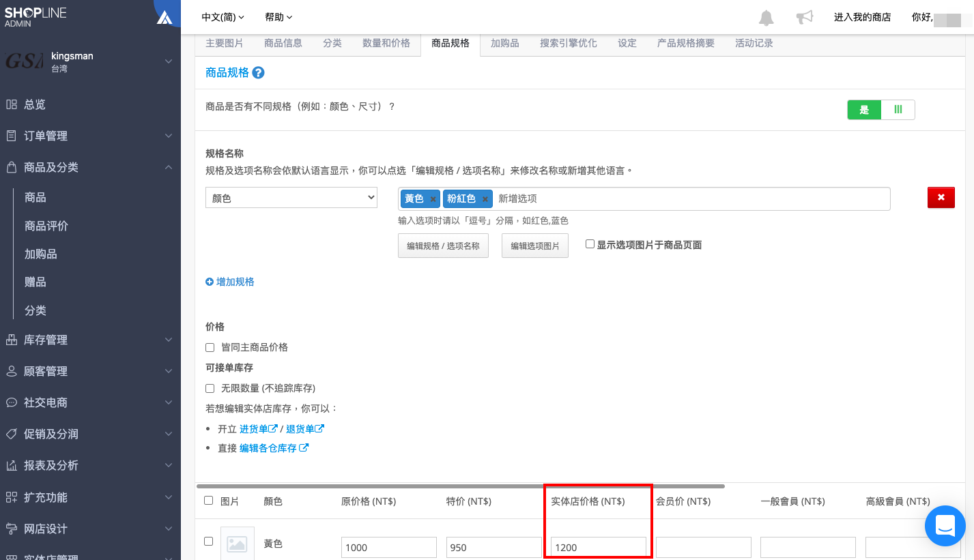974x560 pixels.
Task: Click the blue help question-mark icon
Action: click(258, 72)
